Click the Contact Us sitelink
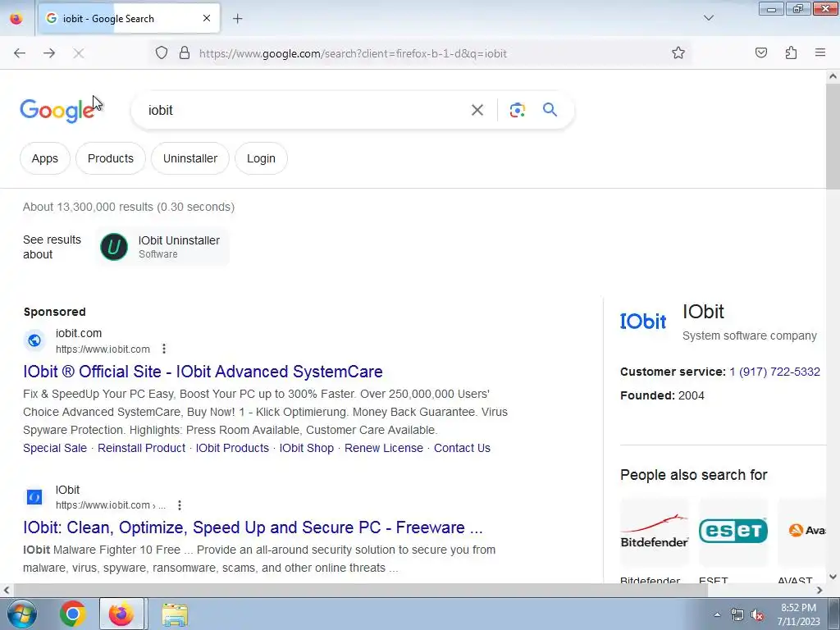Viewport: 840px width, 630px height. [462, 448]
